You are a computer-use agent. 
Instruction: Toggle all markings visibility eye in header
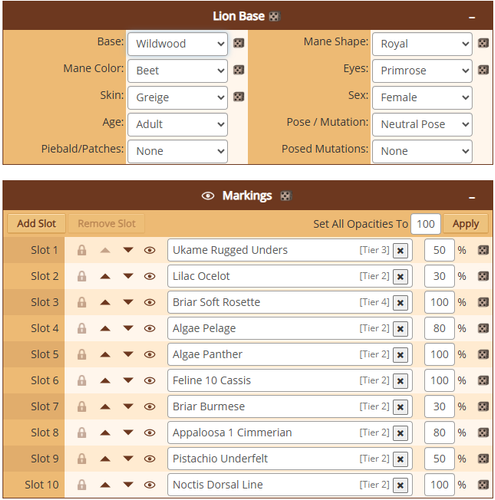click(208, 196)
